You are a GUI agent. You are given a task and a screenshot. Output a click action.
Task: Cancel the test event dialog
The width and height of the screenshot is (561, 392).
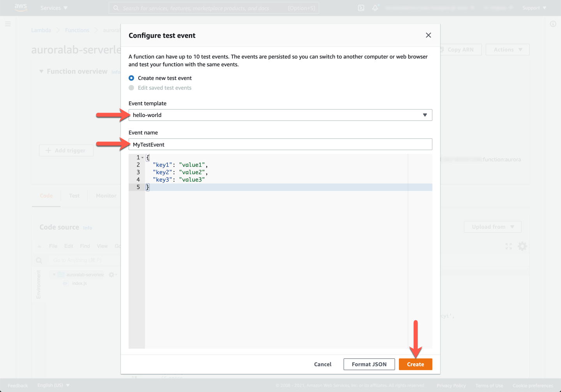coord(323,364)
